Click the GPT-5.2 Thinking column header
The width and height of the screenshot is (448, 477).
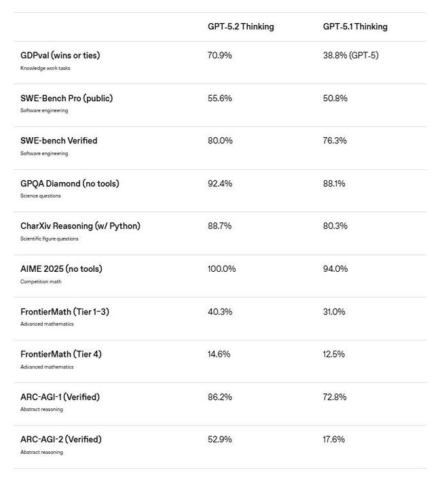tap(240, 26)
